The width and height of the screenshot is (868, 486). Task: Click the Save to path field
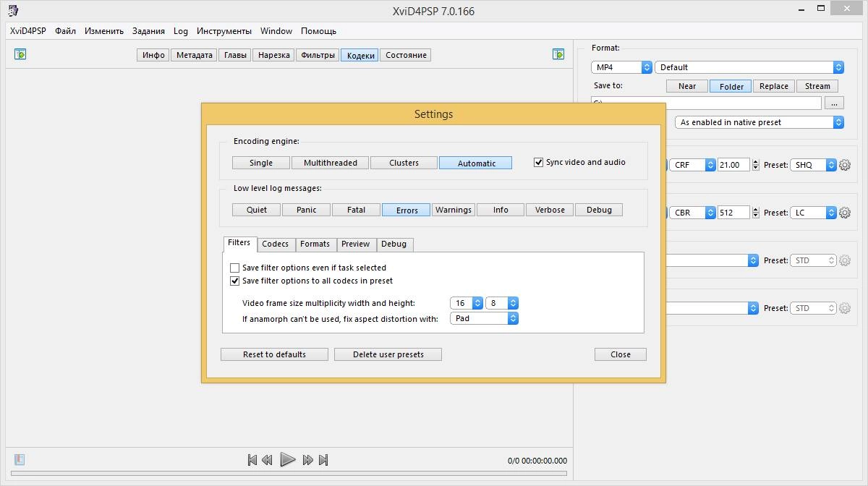click(706, 103)
